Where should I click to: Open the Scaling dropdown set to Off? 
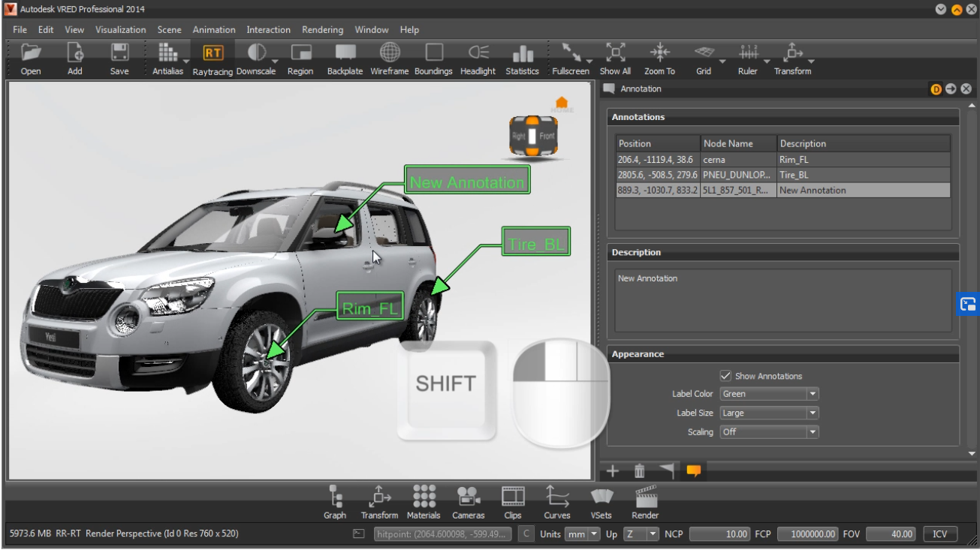coord(769,432)
